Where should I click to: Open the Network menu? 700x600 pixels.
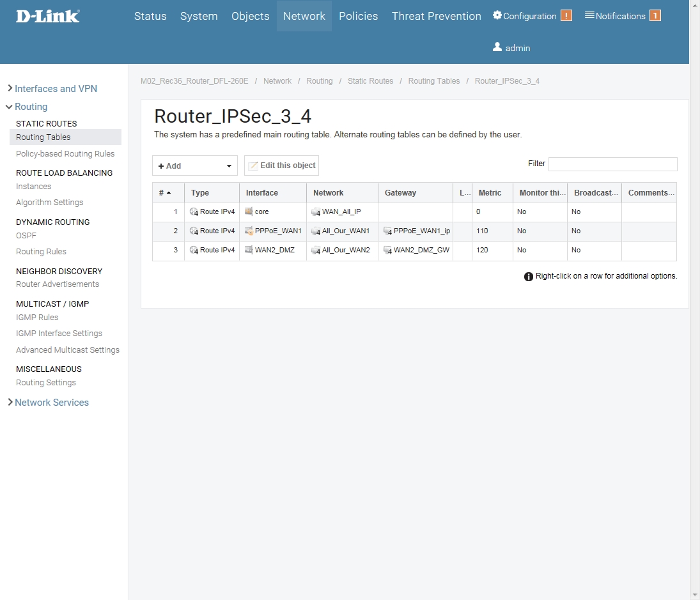304,16
